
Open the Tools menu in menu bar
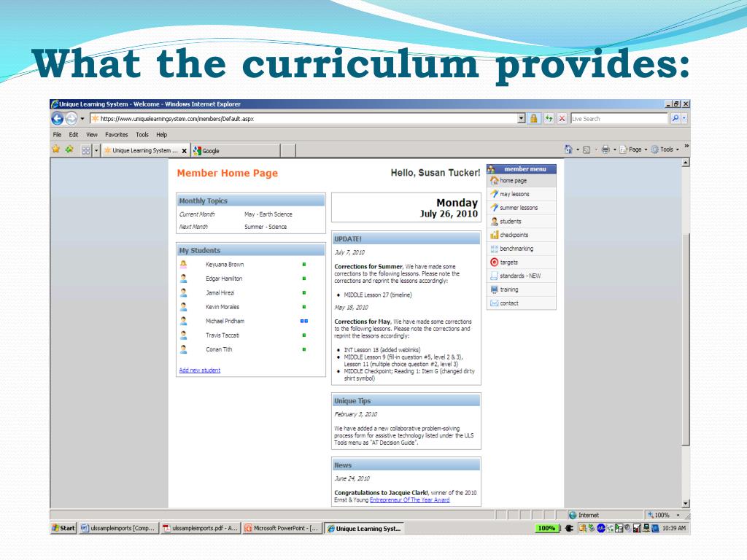[x=142, y=135]
